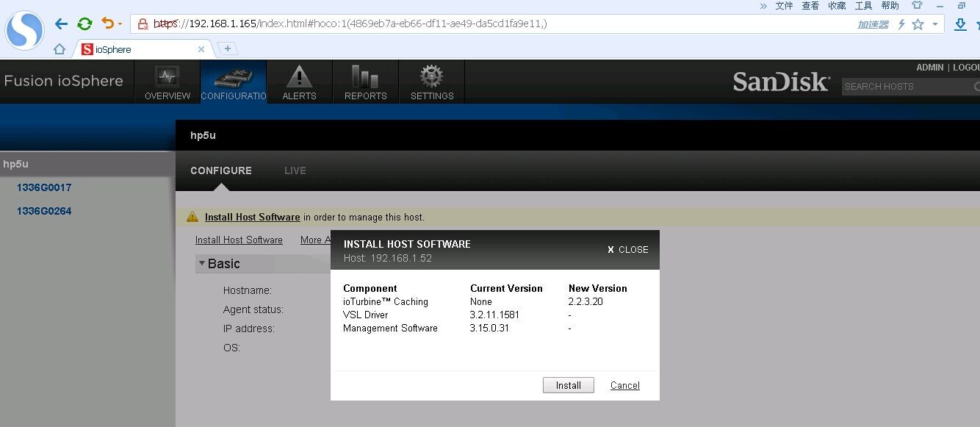The height and width of the screenshot is (427, 980).
Task: Click the orange undo arrow icon
Action: click(x=108, y=24)
